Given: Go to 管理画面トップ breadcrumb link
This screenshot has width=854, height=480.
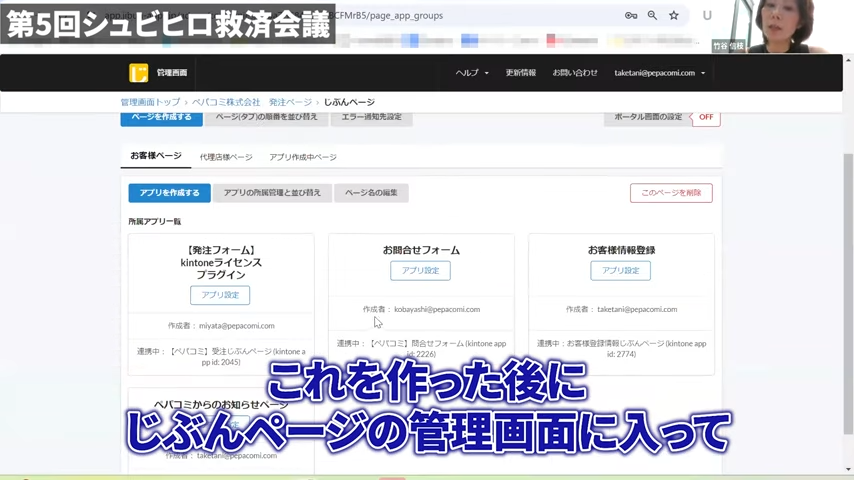Looking at the screenshot, I should coord(150,102).
